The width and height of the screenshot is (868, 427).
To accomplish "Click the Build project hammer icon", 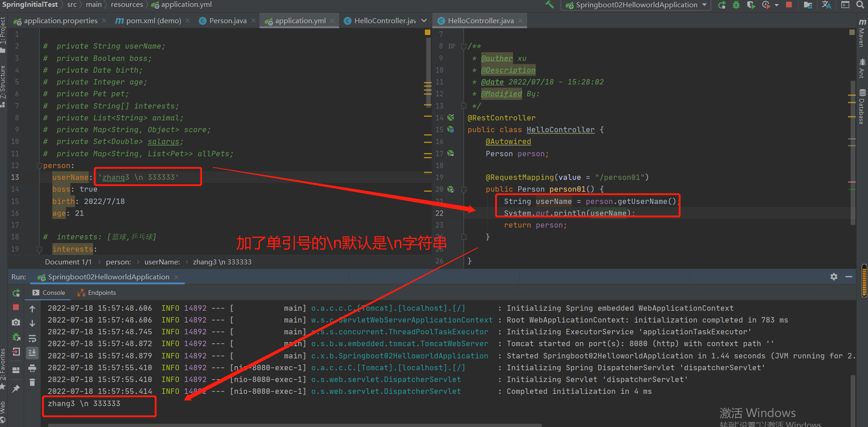I will [550, 5].
